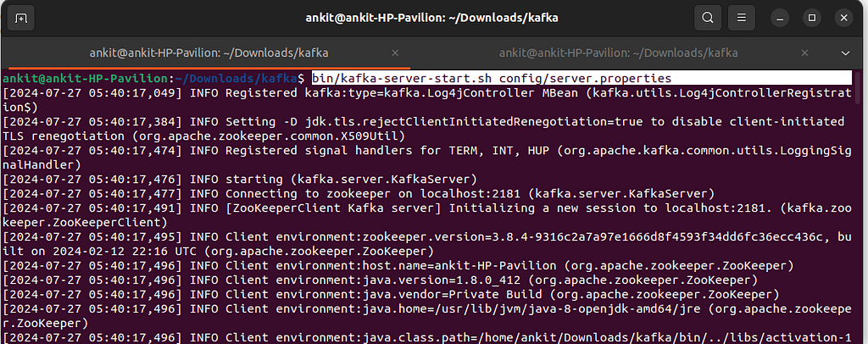This screenshot has width=868, height=344.
Task: Close the terminal window
Action: (x=843, y=19)
